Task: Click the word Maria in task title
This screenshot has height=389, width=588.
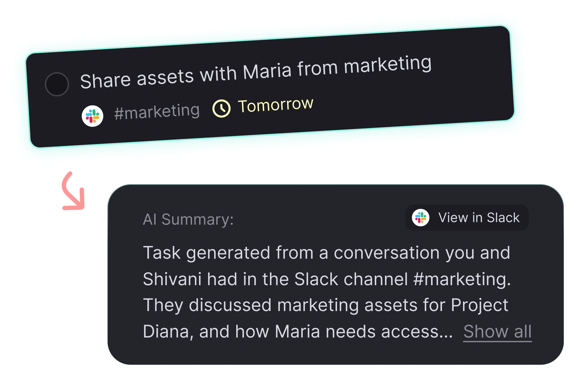Action: [267, 71]
